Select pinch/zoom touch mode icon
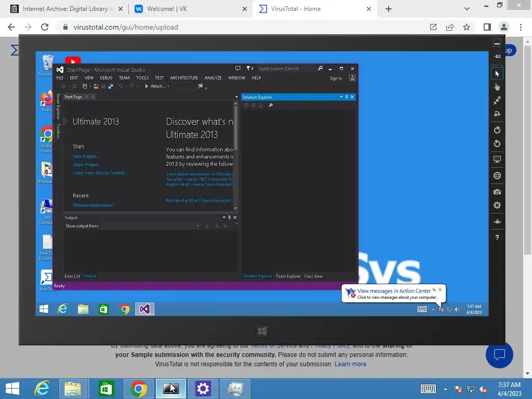Viewport: 532px width, 399px height. click(x=497, y=100)
